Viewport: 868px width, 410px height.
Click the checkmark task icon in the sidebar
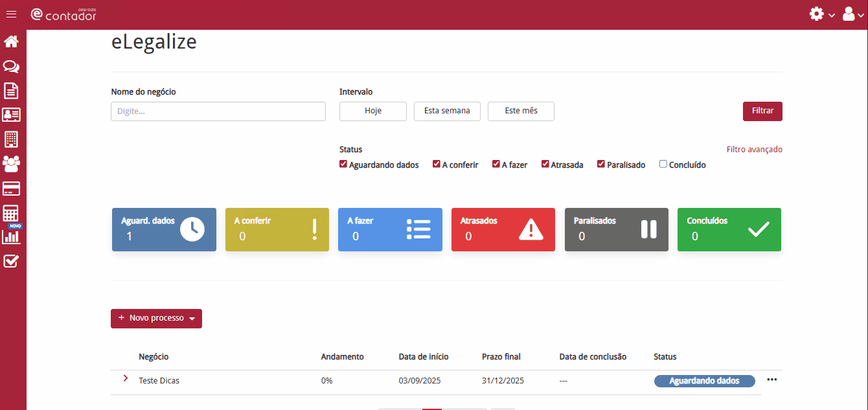point(11,261)
